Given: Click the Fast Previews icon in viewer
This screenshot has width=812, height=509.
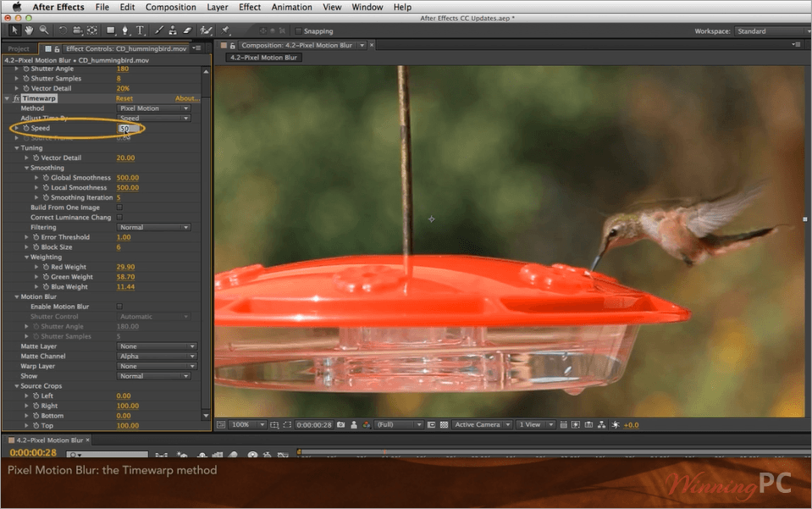Looking at the screenshot, I should pyautogui.click(x=576, y=424).
